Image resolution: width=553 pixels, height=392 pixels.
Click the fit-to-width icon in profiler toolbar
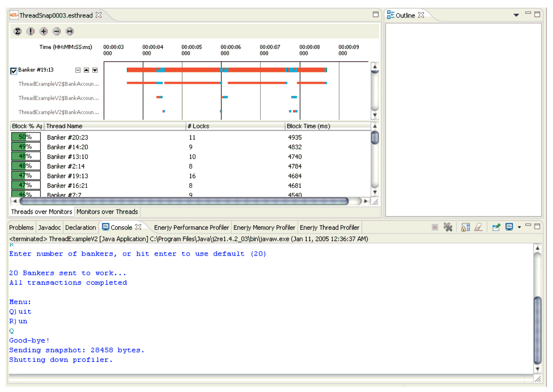[x=70, y=31]
